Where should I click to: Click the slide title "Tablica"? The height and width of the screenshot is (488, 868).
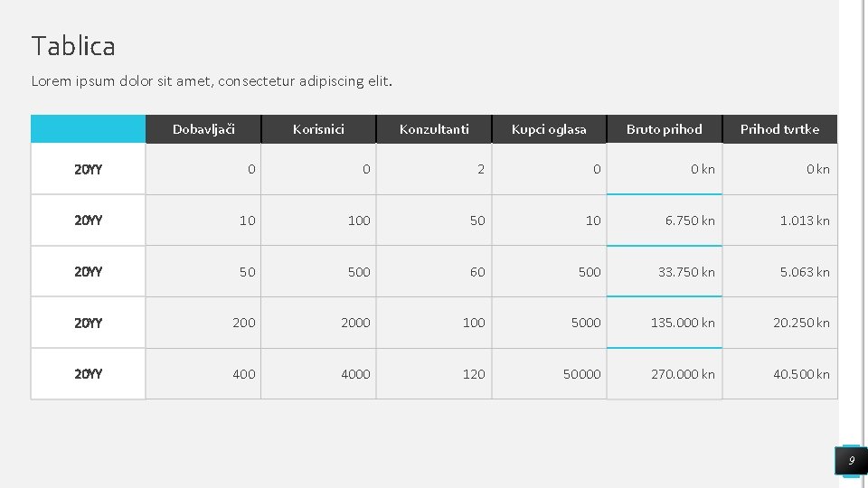click(x=73, y=46)
